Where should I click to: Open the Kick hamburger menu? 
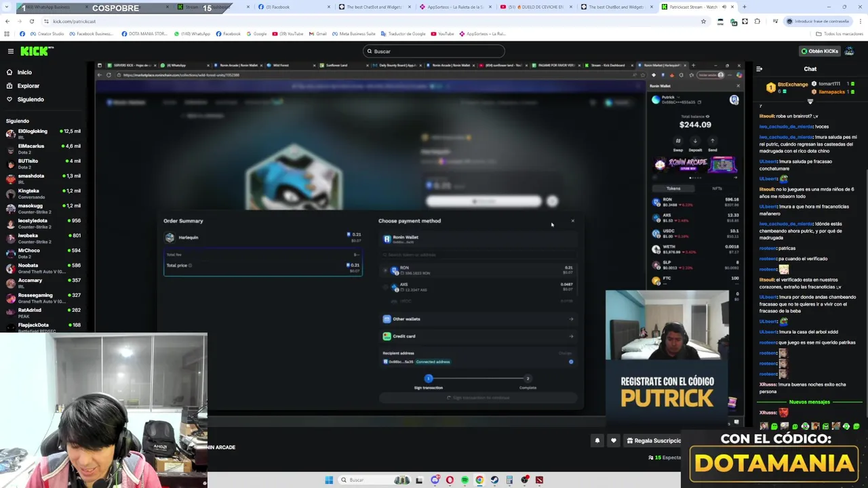(11, 51)
